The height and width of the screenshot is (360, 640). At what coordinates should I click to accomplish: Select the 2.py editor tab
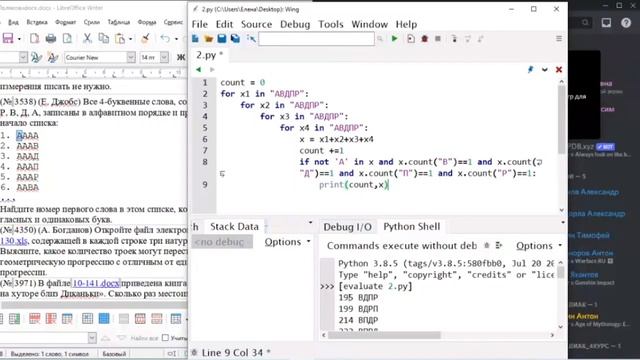tap(209, 55)
